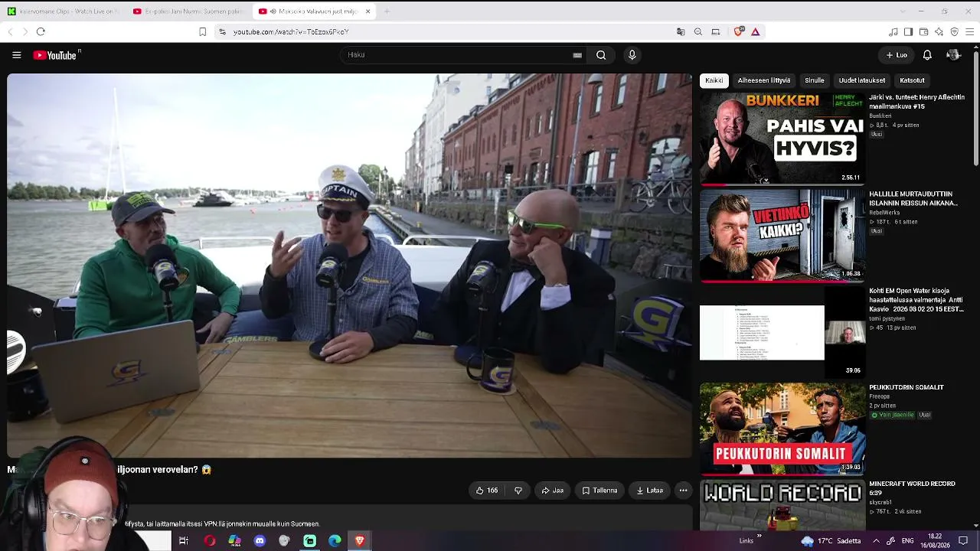
Task: Open Task View on the taskbar
Action: [184, 541]
